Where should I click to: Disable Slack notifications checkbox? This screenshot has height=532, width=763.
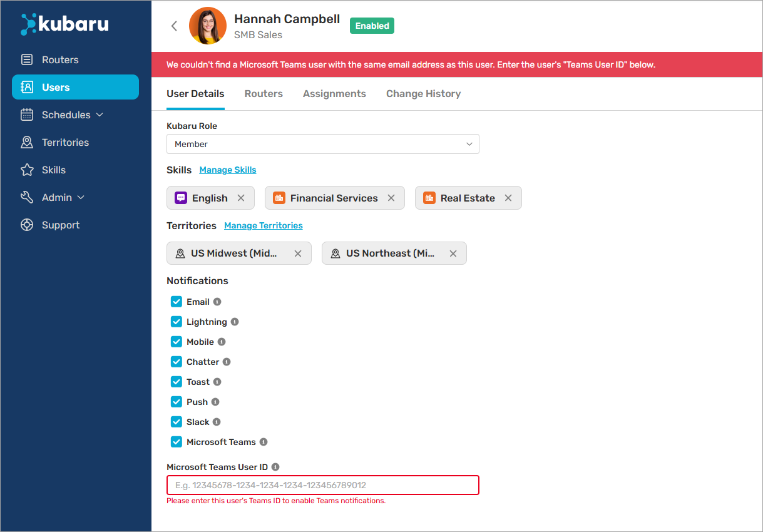coord(177,422)
